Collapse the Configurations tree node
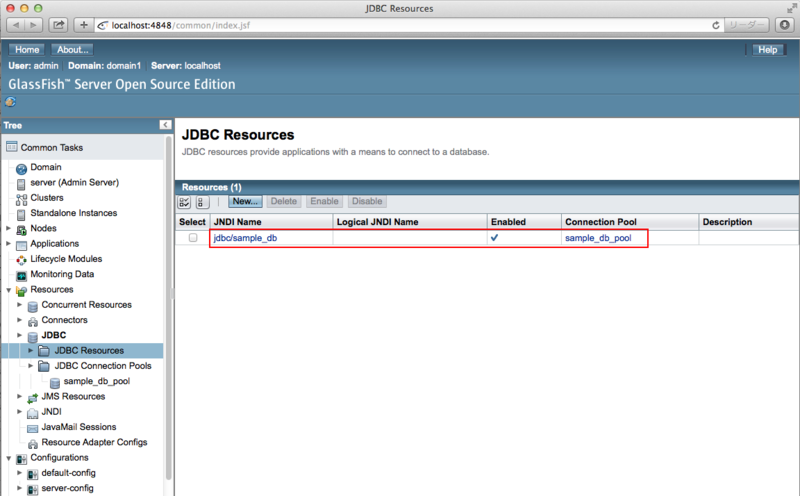 (8, 458)
